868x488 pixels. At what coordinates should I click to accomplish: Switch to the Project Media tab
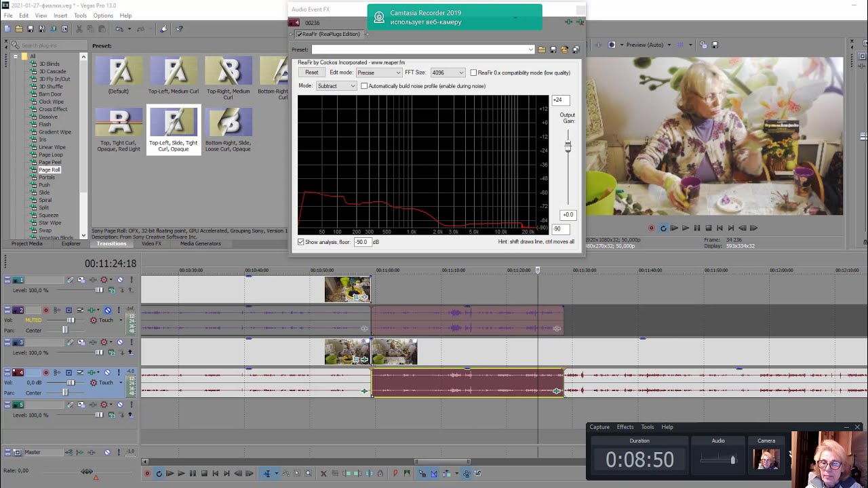click(x=26, y=243)
